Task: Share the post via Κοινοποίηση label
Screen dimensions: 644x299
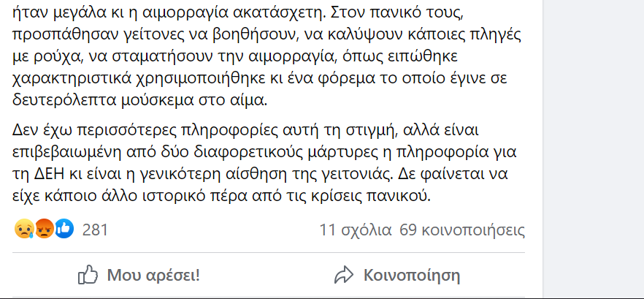Action: click(x=412, y=275)
